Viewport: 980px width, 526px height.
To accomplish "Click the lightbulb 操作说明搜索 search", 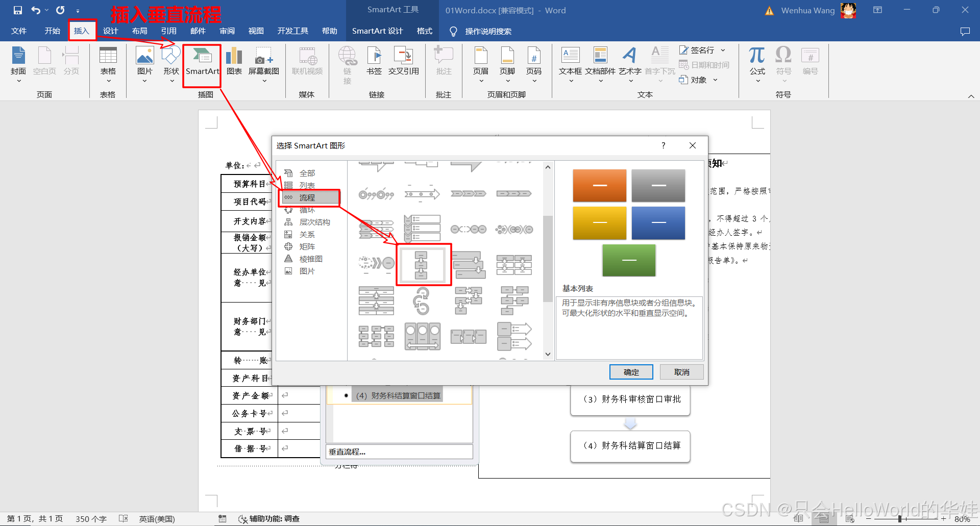I will [x=480, y=31].
